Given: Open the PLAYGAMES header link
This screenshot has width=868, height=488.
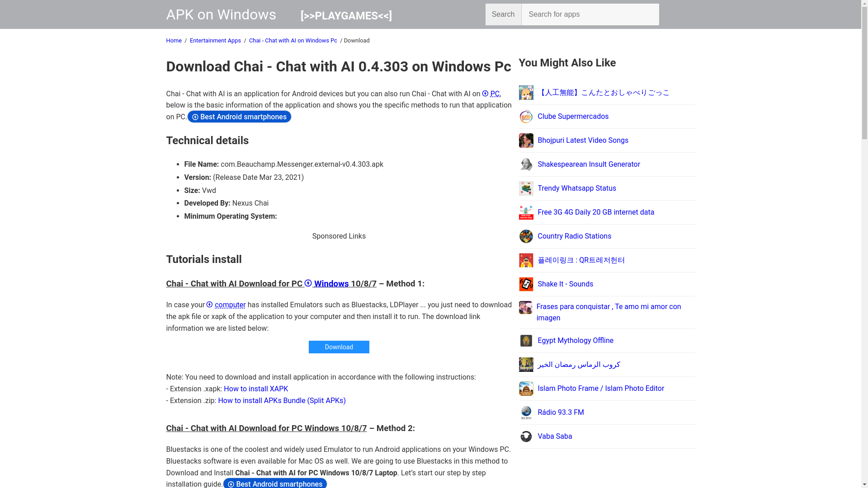Looking at the screenshot, I should [346, 16].
